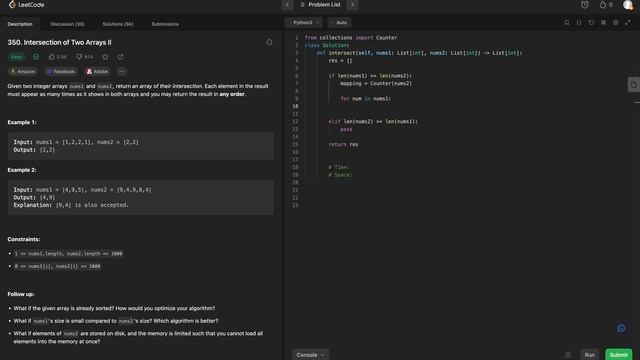The image size is (640, 360).
Task: Like the problem with thumbs up
Action: point(58,57)
